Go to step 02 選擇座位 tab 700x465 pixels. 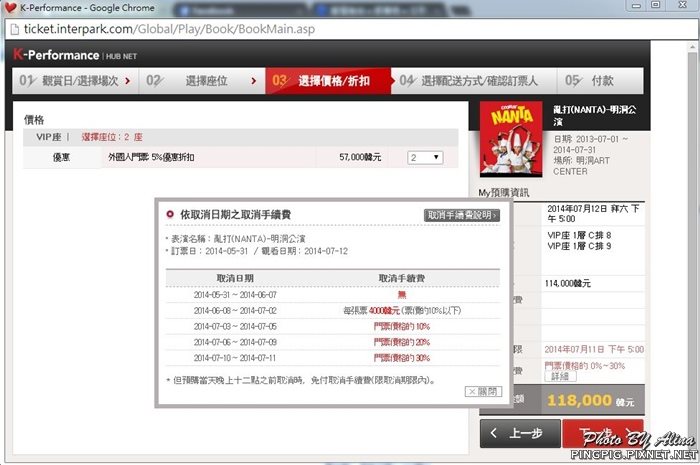point(202,81)
